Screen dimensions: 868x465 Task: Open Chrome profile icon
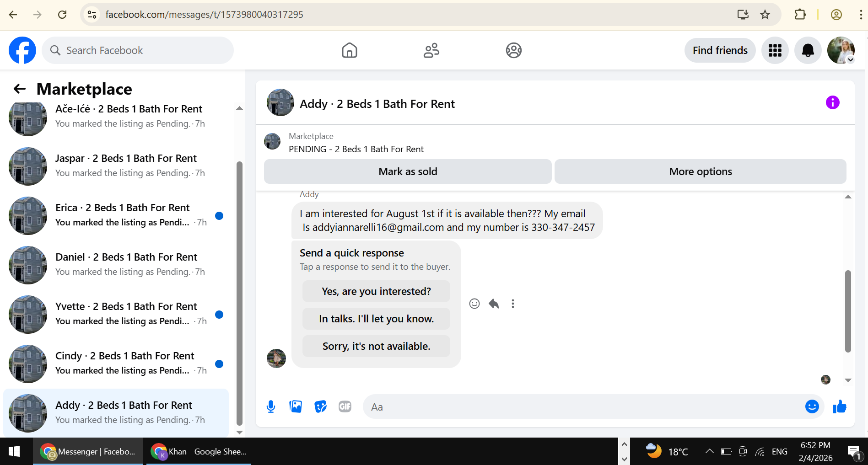836,15
